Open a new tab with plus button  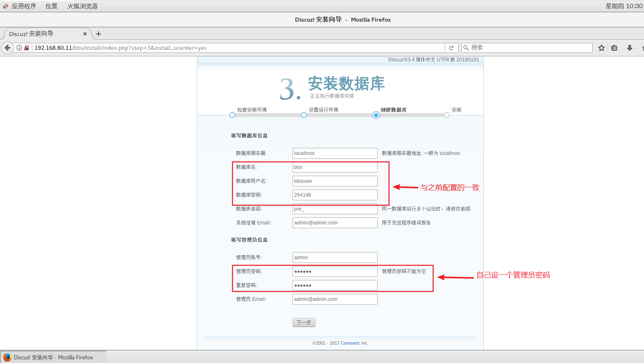[x=98, y=34]
